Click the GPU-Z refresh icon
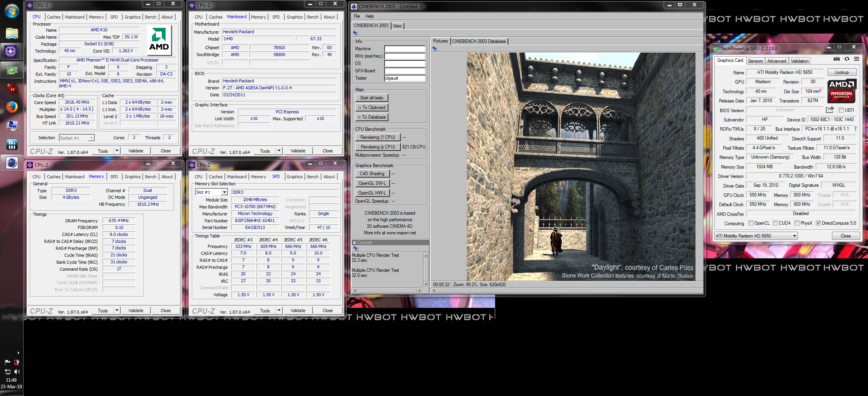Screen dimensions: 868x396 (x=847, y=59)
